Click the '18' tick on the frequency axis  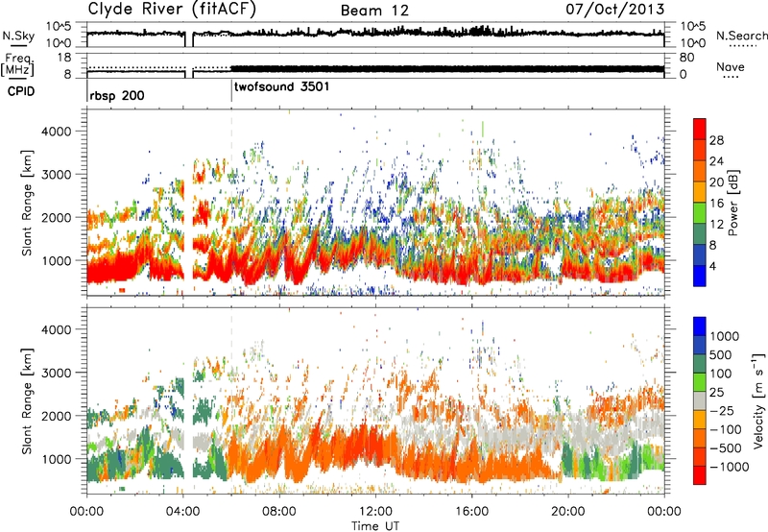tap(64, 58)
